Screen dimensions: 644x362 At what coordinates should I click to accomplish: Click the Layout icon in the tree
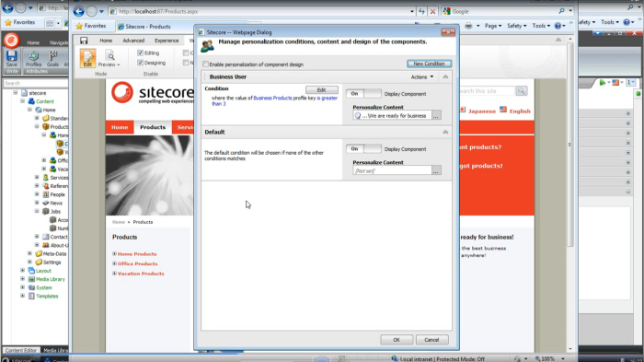(x=31, y=271)
